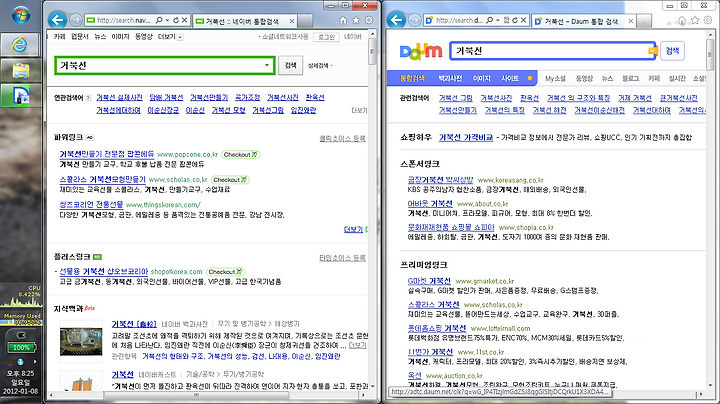
Task: Click Compatibility View icon in Daum address bar
Action: [506, 20]
